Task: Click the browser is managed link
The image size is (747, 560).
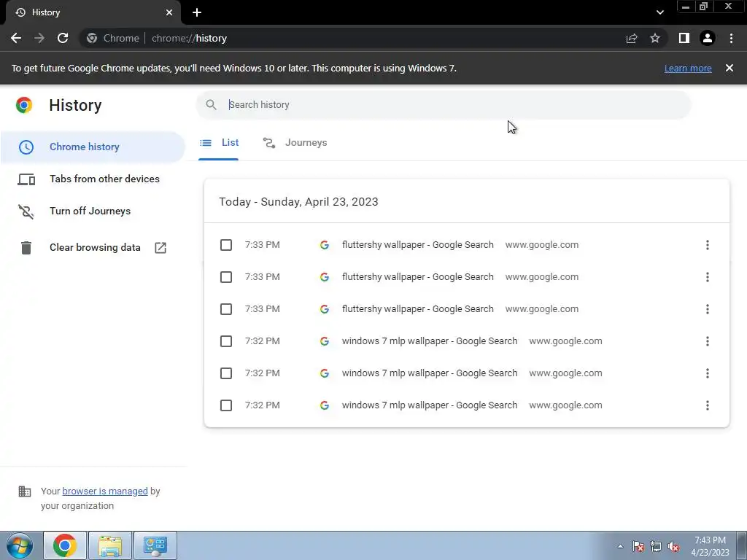Action: click(105, 491)
